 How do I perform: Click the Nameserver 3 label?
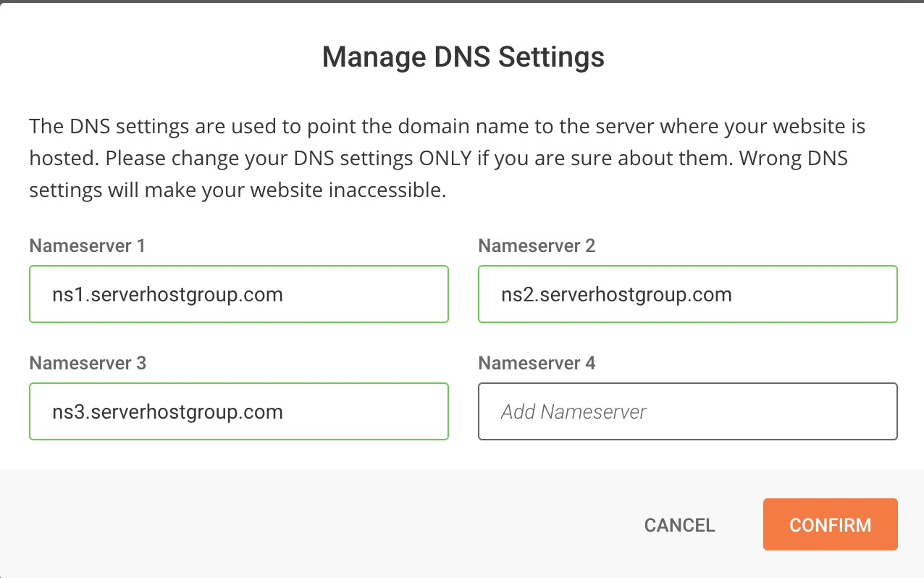(87, 363)
